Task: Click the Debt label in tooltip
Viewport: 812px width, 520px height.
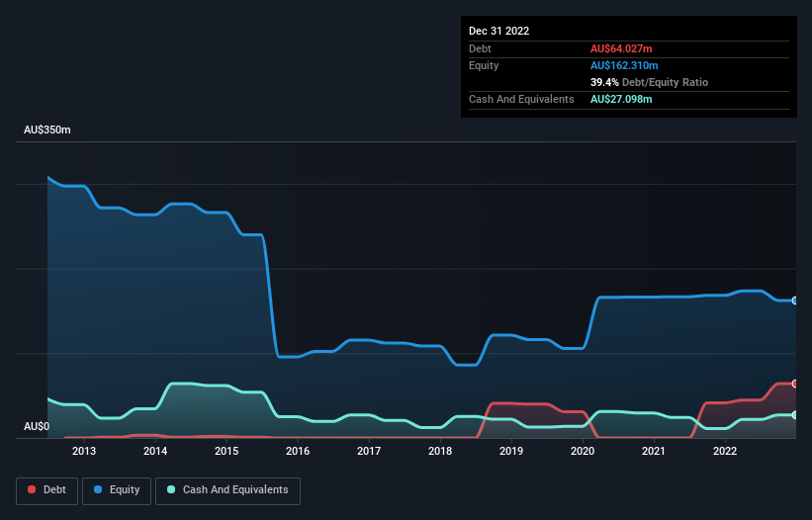Action: [x=480, y=48]
